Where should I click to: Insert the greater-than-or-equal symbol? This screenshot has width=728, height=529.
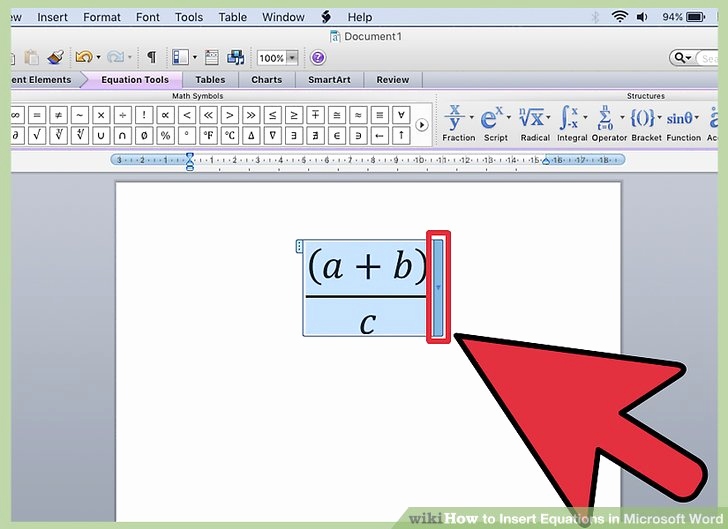click(294, 115)
